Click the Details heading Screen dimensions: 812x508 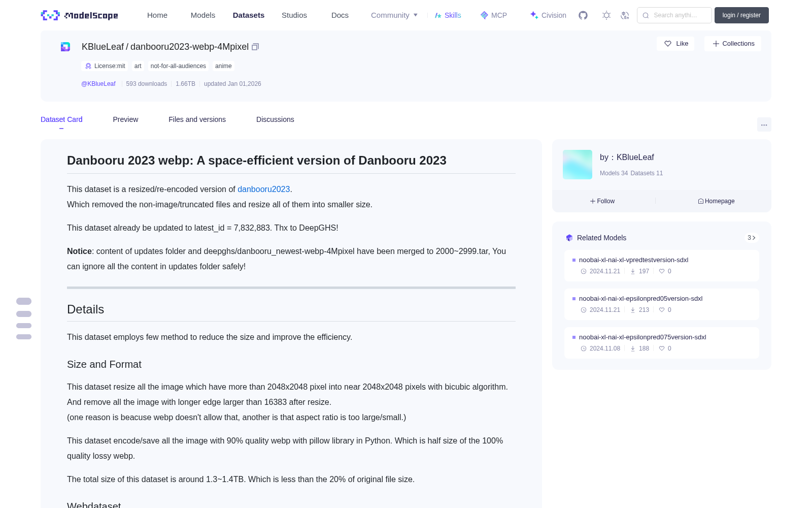pos(85,309)
